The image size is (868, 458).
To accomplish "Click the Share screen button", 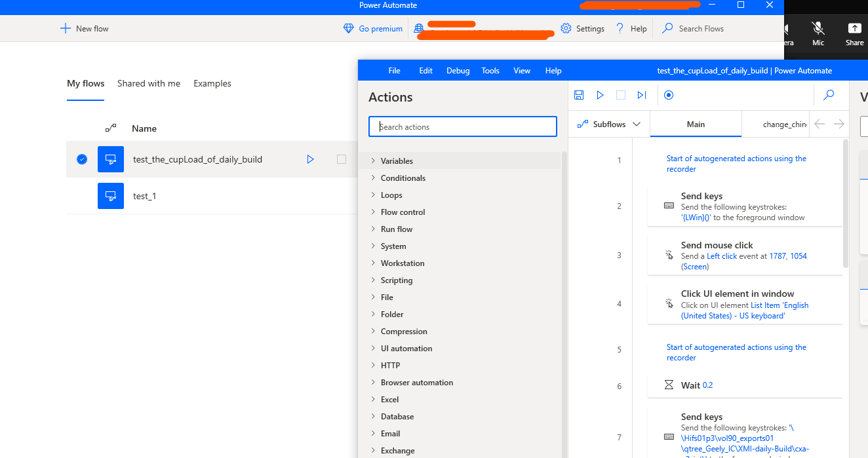I will tap(854, 33).
